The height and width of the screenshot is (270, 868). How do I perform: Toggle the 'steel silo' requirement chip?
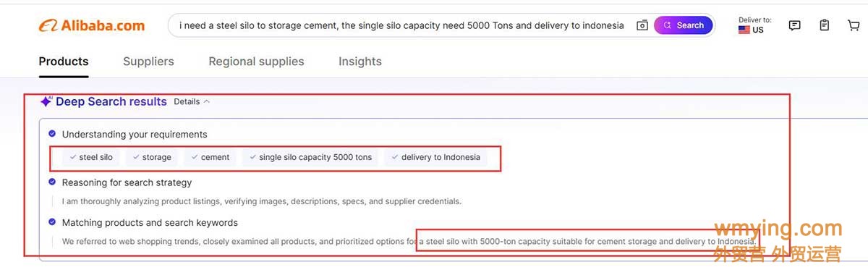pos(91,157)
